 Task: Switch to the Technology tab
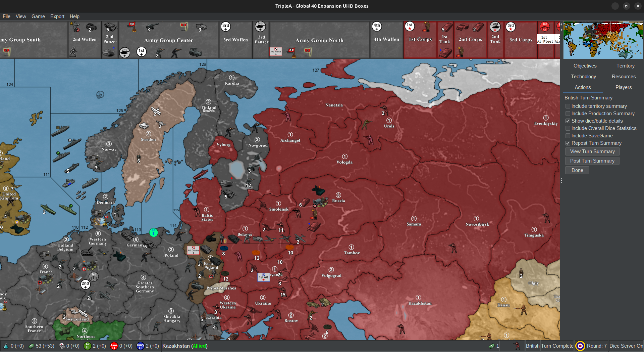click(584, 77)
